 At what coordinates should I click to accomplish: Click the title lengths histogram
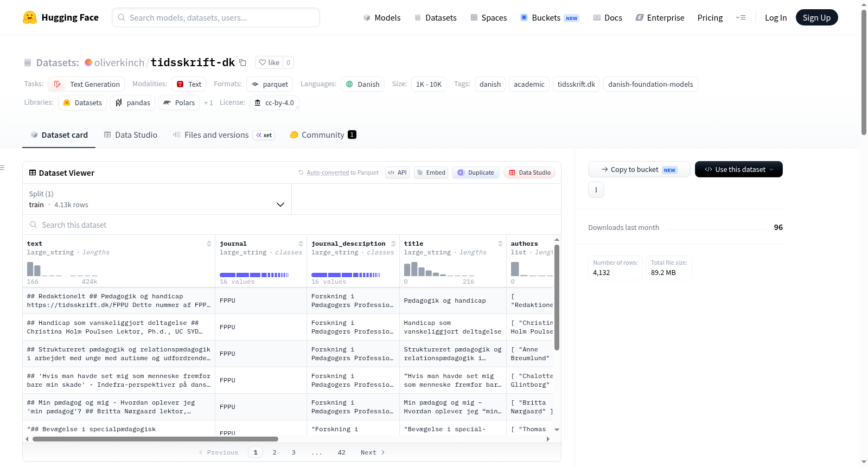(x=439, y=268)
